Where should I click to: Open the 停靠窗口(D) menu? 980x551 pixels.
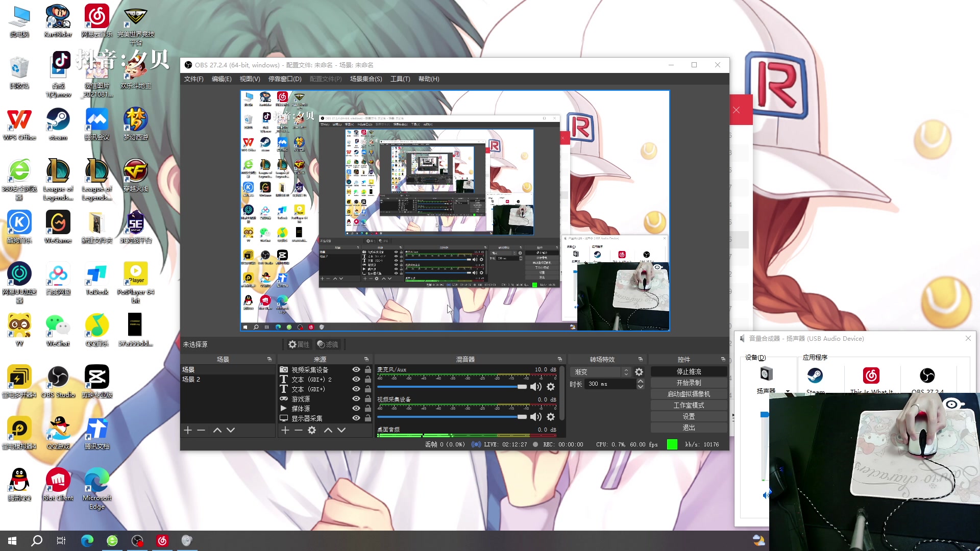(x=285, y=79)
